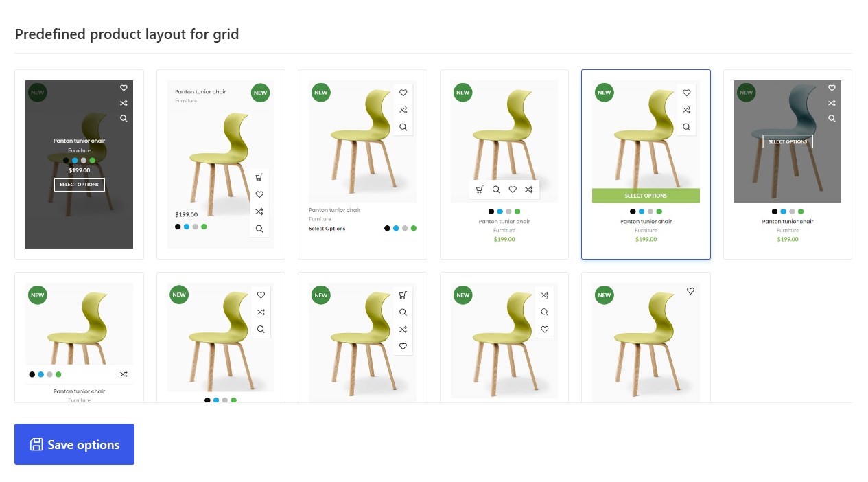
Task: Click compare icon in bottom row's third layout
Action: pyautogui.click(x=403, y=330)
